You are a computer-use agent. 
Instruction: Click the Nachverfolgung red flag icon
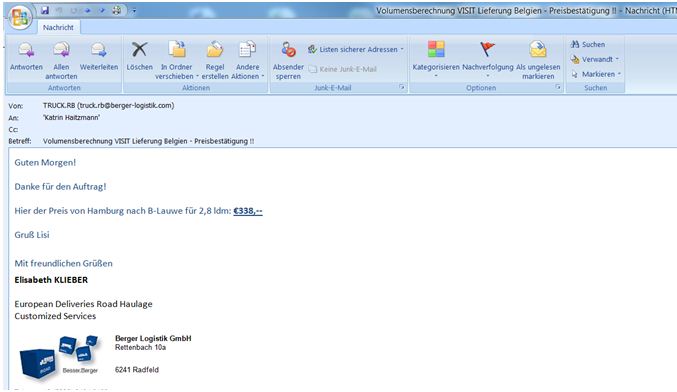(488, 49)
